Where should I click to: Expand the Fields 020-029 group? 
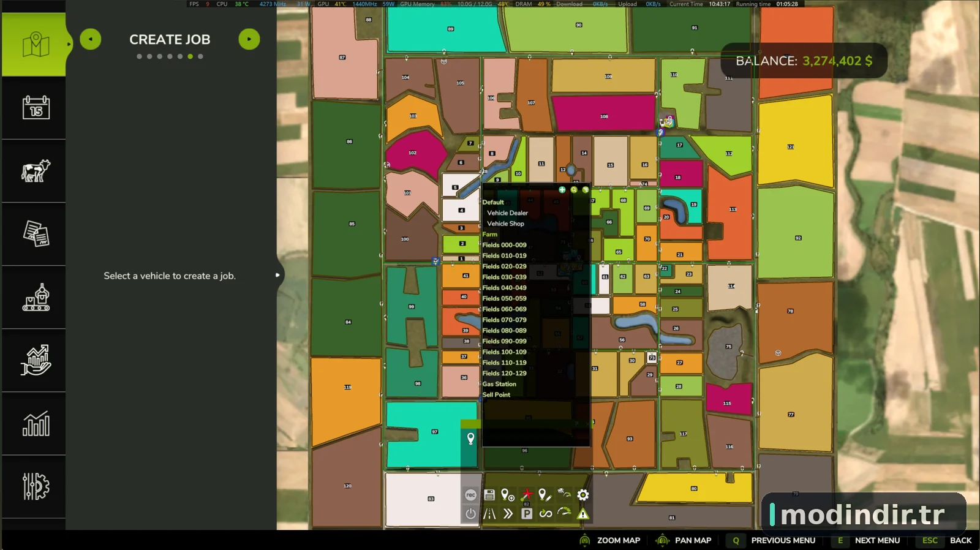pyautogui.click(x=504, y=266)
